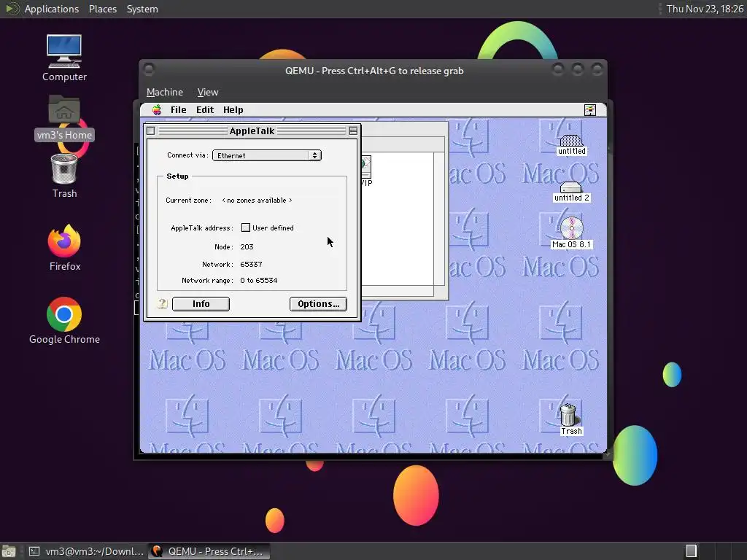Click the balloon help question mark icon
747x560 pixels.
click(x=163, y=303)
